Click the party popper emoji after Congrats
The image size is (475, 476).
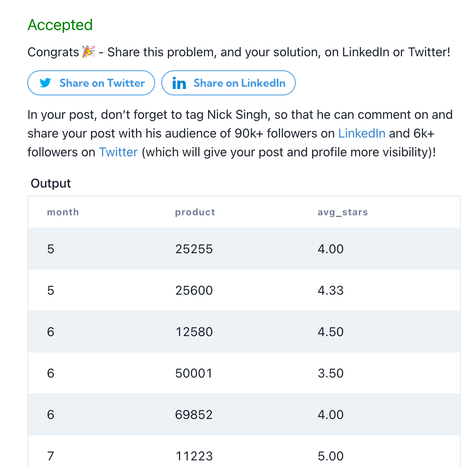click(89, 52)
